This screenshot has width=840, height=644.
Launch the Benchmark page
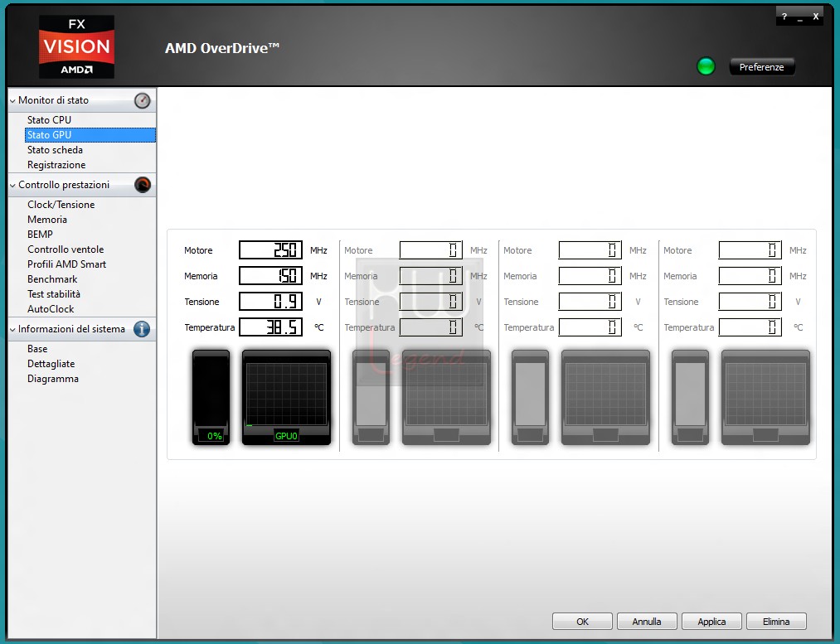[52, 279]
